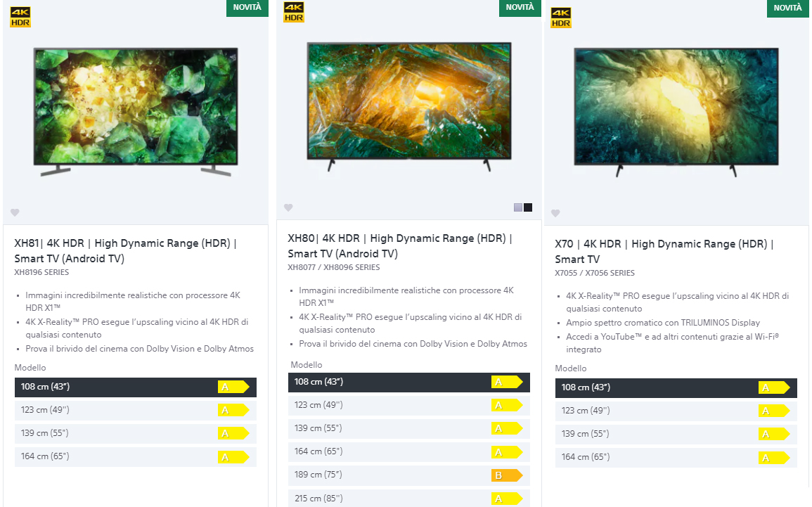Click the A energy label for XH81 108 cm model
This screenshot has width=812, height=507.
[234, 387]
